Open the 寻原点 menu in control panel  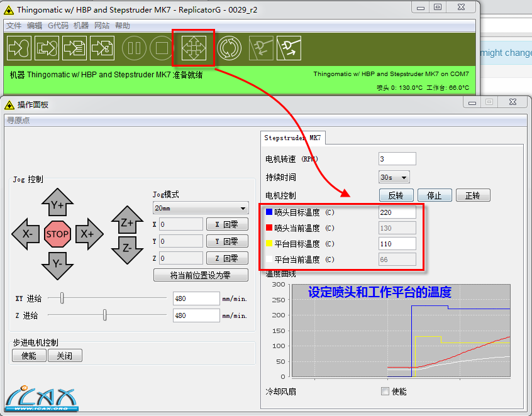[x=18, y=121]
